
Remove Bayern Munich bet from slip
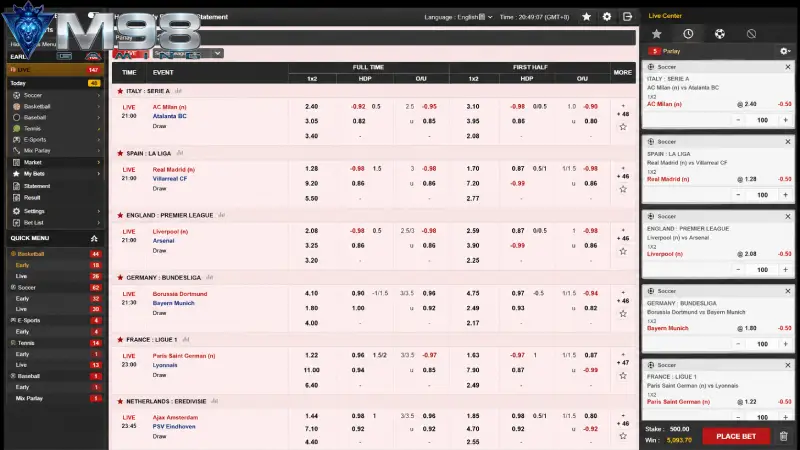[x=788, y=291]
